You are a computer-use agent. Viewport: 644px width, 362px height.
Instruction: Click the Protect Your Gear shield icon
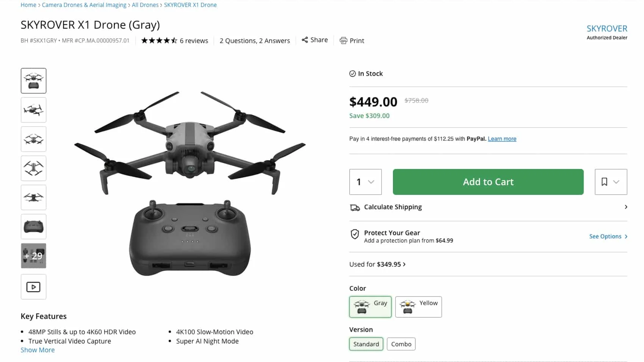(x=355, y=234)
